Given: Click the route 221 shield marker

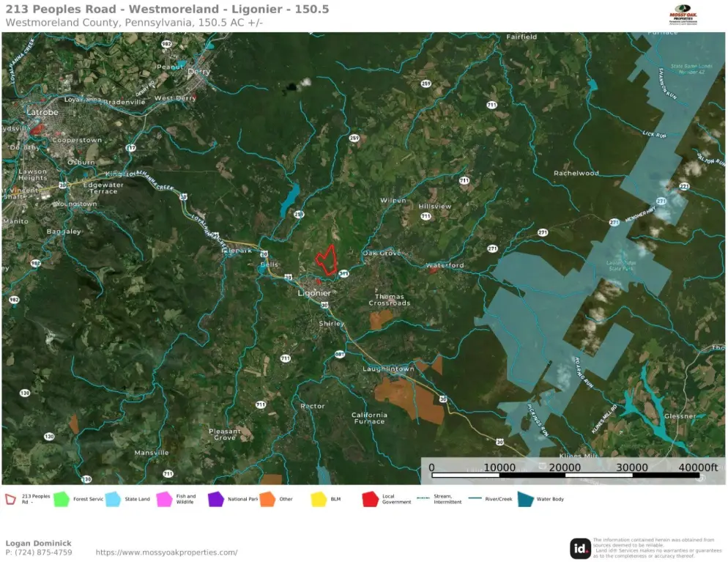Looking at the screenshot, I should [684, 186].
